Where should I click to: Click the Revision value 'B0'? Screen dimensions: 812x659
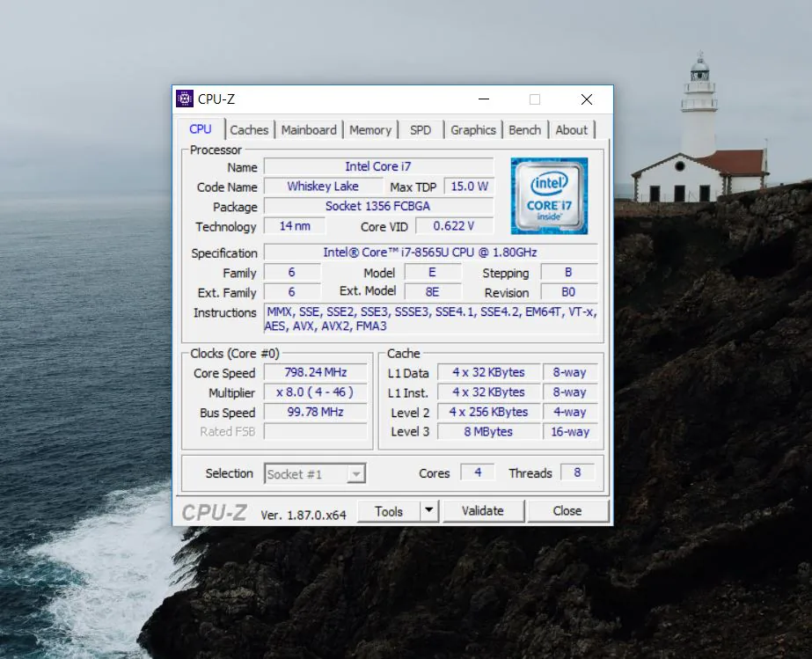point(568,292)
